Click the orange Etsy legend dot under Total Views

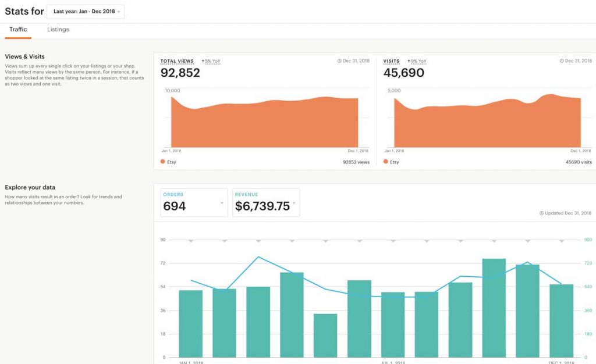[x=163, y=162]
